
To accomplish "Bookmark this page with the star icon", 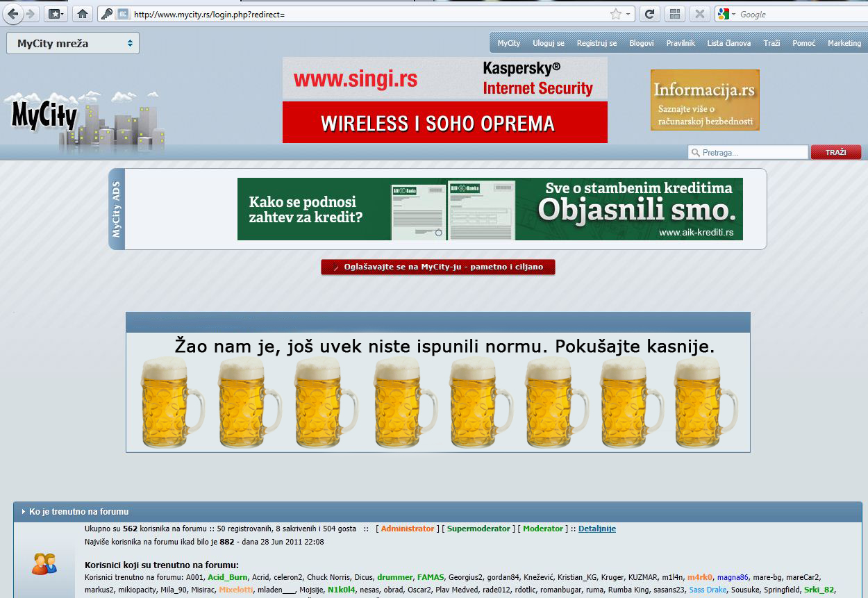I will tap(615, 14).
